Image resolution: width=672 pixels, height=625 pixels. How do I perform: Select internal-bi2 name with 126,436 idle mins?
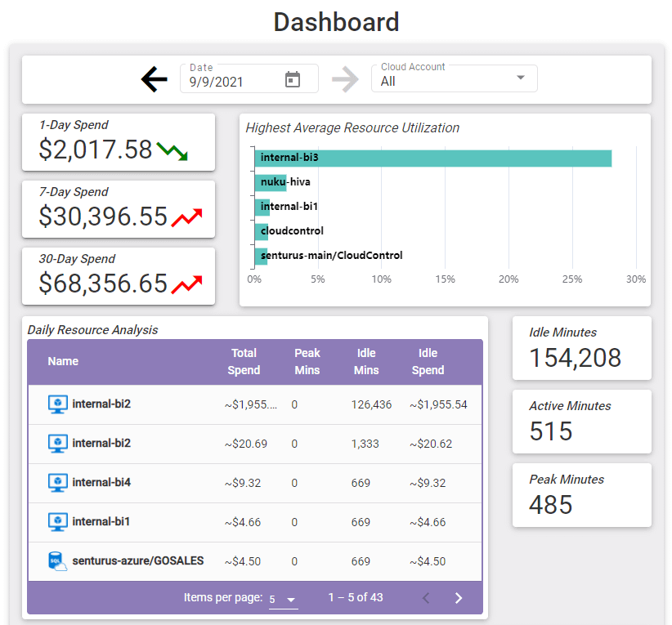101,404
